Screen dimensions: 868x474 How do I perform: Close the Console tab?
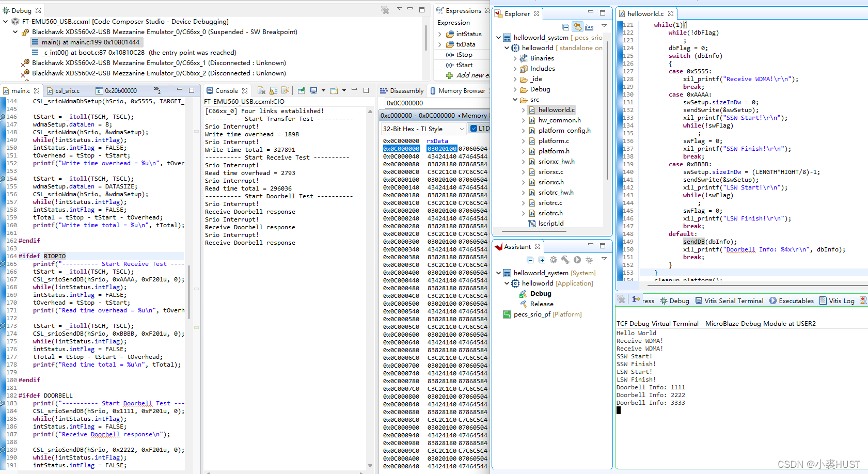245,91
